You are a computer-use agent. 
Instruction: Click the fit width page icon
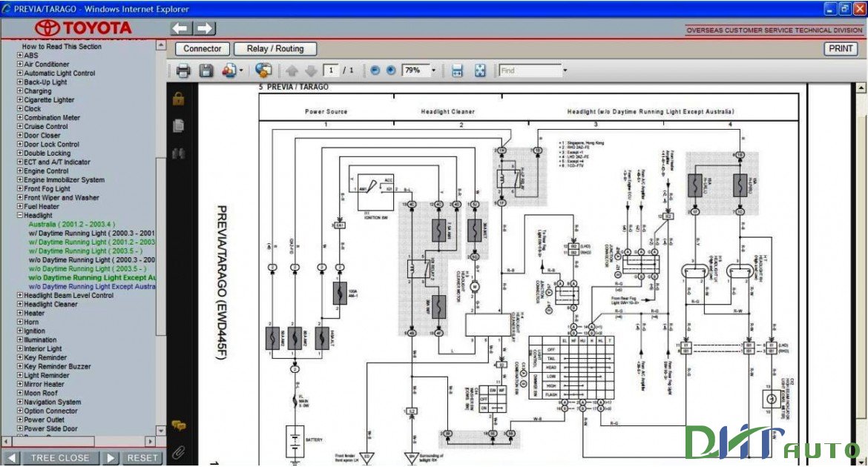pos(457,70)
